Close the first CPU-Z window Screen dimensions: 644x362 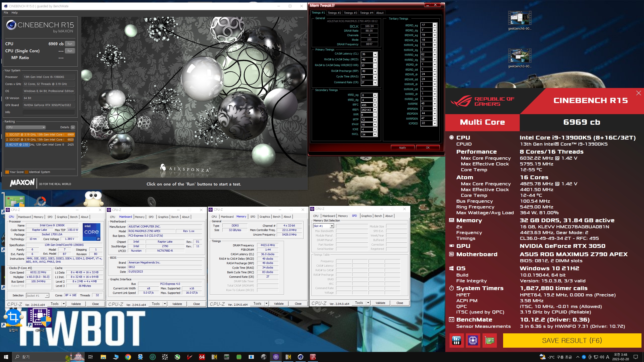click(x=100, y=210)
